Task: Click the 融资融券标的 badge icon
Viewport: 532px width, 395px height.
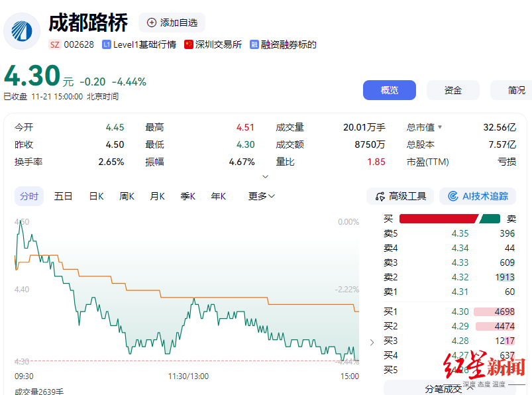Action: tap(254, 44)
